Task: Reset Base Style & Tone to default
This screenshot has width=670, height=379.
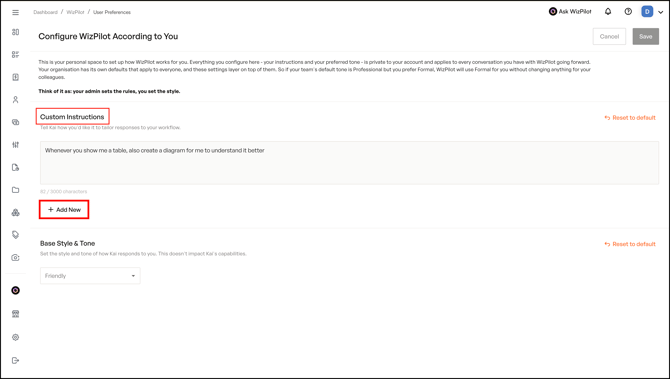Action: (x=630, y=244)
